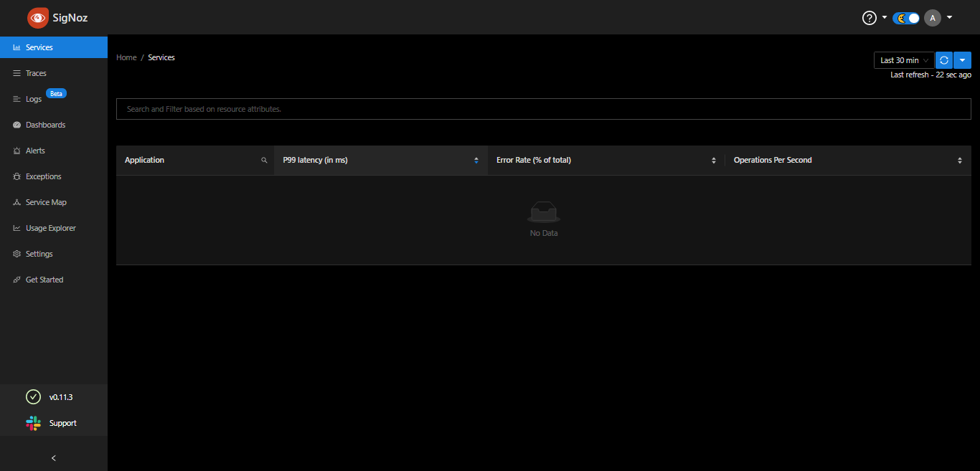The width and height of the screenshot is (980, 471).
Task: Click the Slack icon next to Support
Action: [33, 423]
